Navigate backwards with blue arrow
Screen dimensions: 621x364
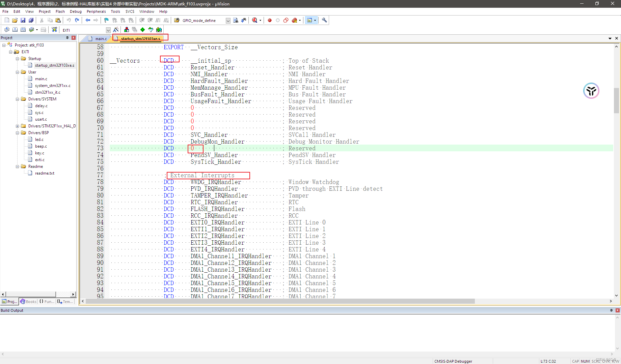point(88,20)
